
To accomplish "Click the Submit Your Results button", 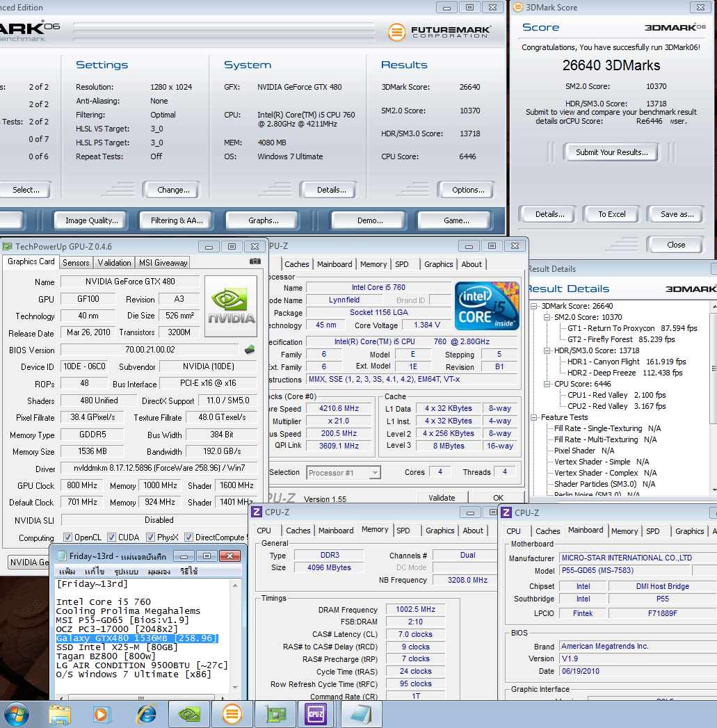I will click(x=612, y=152).
